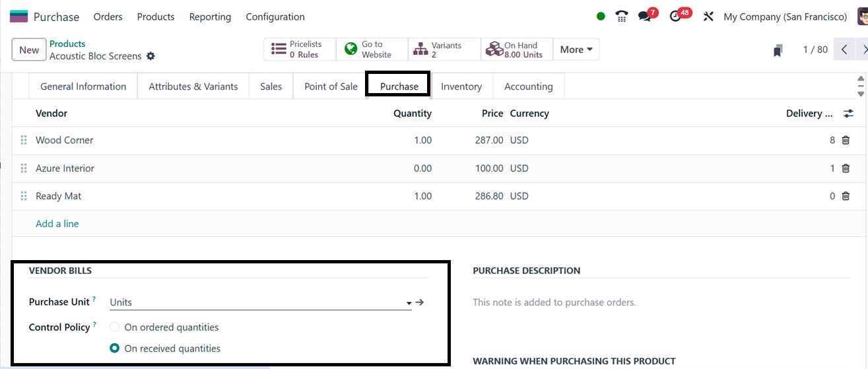Click the gear icon beside Acoustic Bloc Screens
The height and width of the screenshot is (369, 868).
point(150,56)
